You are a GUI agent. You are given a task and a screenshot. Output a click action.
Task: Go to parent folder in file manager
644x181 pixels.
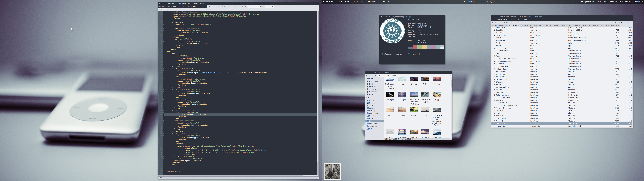point(372,75)
